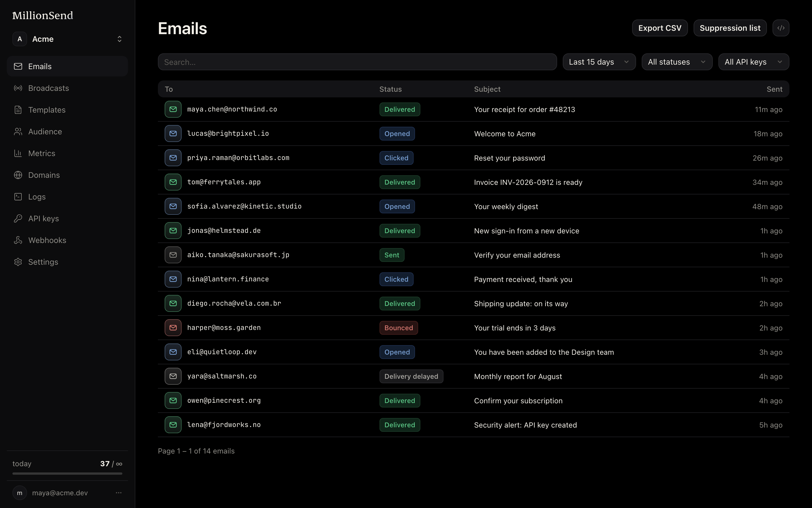Open Broadcasts in the sidebar
Image resolution: width=812 pixels, height=508 pixels.
tap(67, 88)
